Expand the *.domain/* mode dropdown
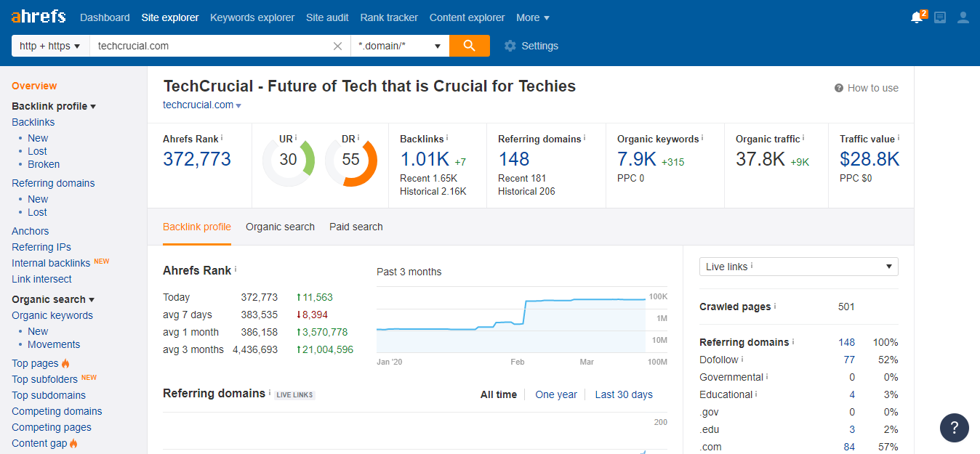Image resolution: width=980 pixels, height=454 pixels. coord(399,46)
